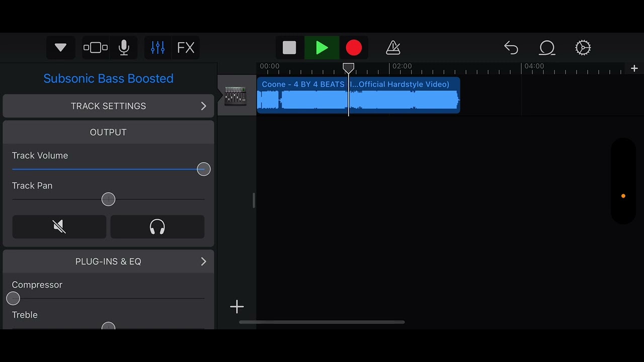Adjust the Track Volume slider knob

coord(203,169)
